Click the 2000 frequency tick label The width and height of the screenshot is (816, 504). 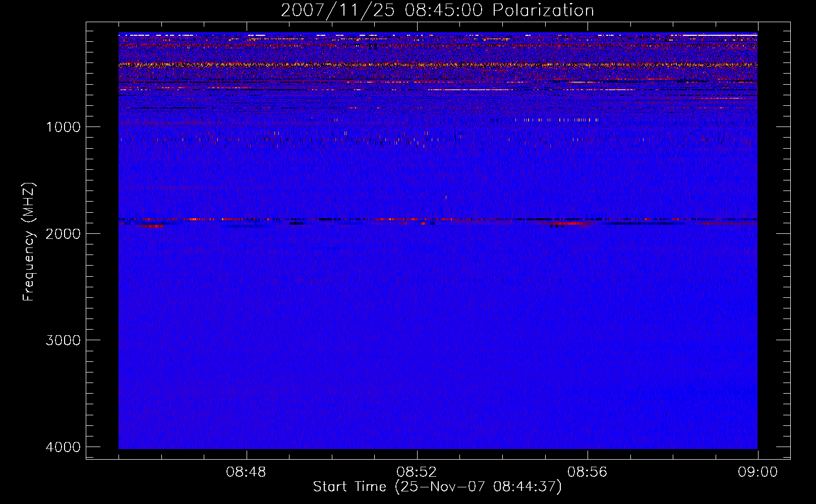click(x=63, y=233)
